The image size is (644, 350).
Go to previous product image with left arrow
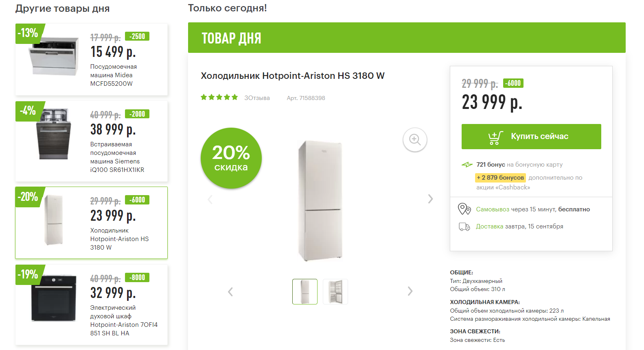pos(210,199)
